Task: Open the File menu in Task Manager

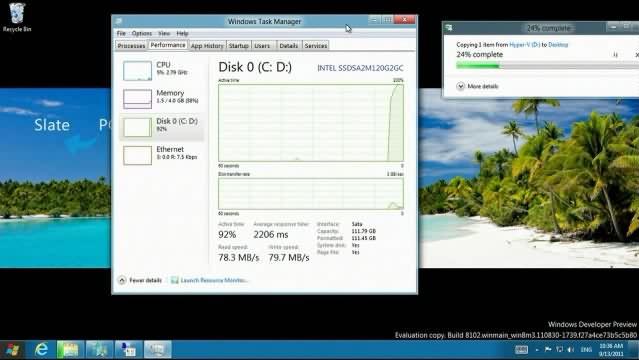Action: coord(121,33)
